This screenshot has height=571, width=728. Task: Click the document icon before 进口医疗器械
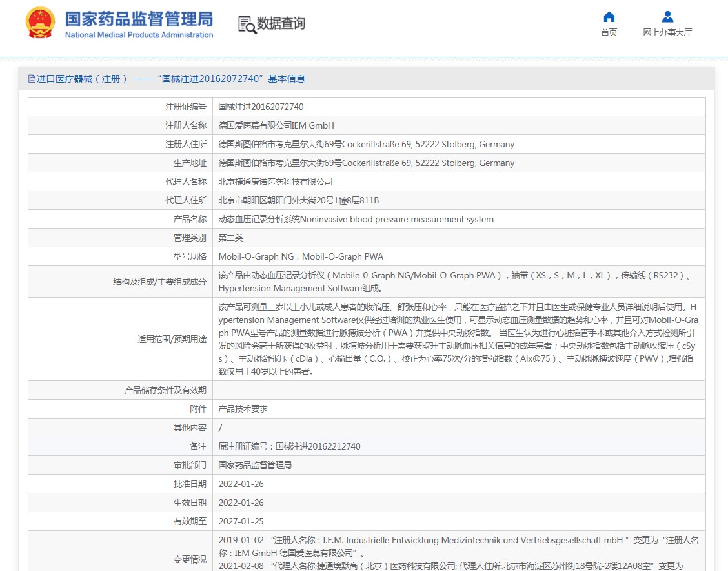pyautogui.click(x=32, y=79)
